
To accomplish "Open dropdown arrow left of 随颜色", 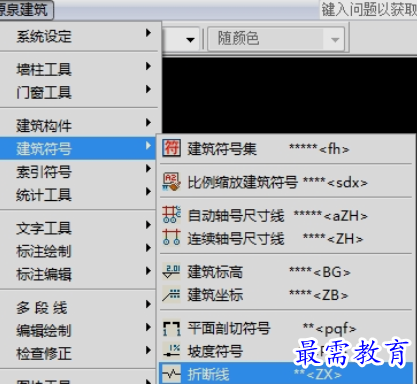I will (x=190, y=40).
